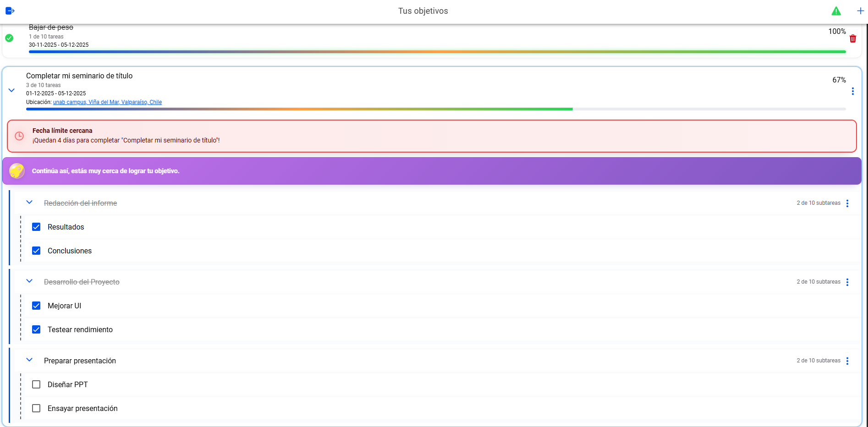The height and width of the screenshot is (427, 868).
Task: Mark Ensayar presentación as done
Action: [36, 409]
